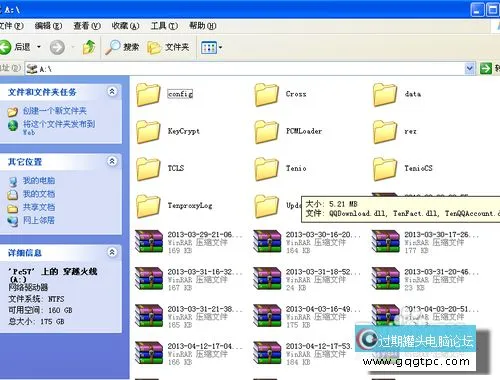Click the Back (后退) arrow button

(6, 47)
